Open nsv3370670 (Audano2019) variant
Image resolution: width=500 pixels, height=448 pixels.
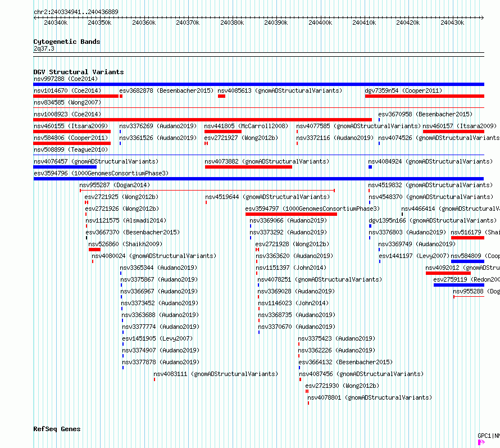pos(297,327)
